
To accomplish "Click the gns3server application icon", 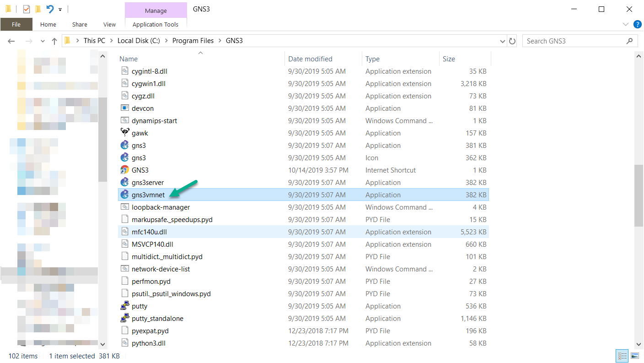I will [125, 182].
